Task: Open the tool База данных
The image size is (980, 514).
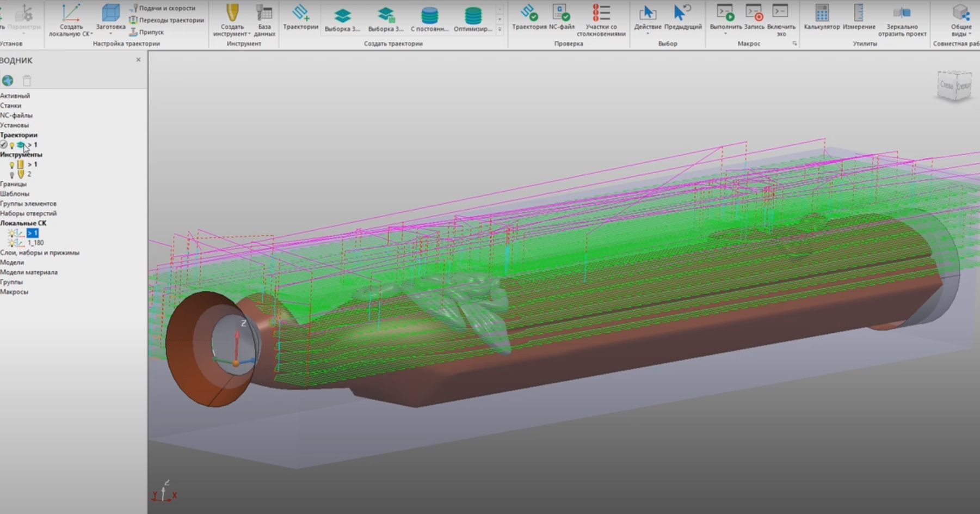Action: click(x=264, y=20)
